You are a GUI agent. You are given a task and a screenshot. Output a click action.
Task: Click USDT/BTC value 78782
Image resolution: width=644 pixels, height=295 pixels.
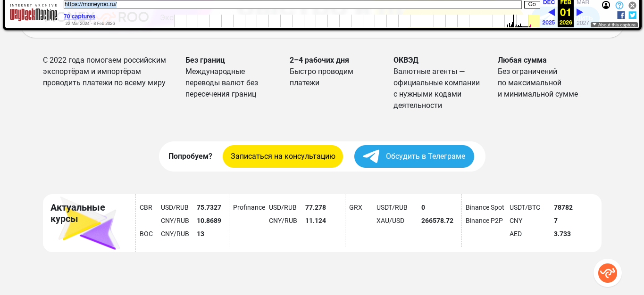tap(563, 207)
